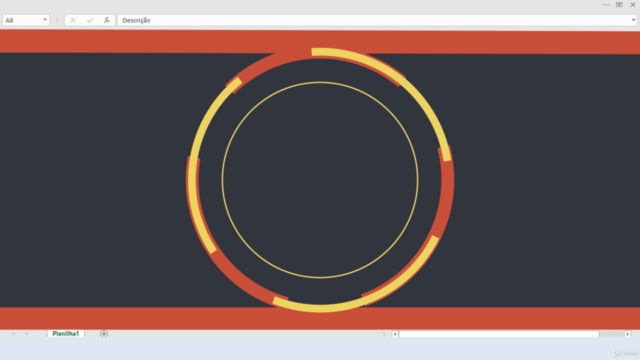Click the tab bar splitter handle dots

click(x=384, y=334)
